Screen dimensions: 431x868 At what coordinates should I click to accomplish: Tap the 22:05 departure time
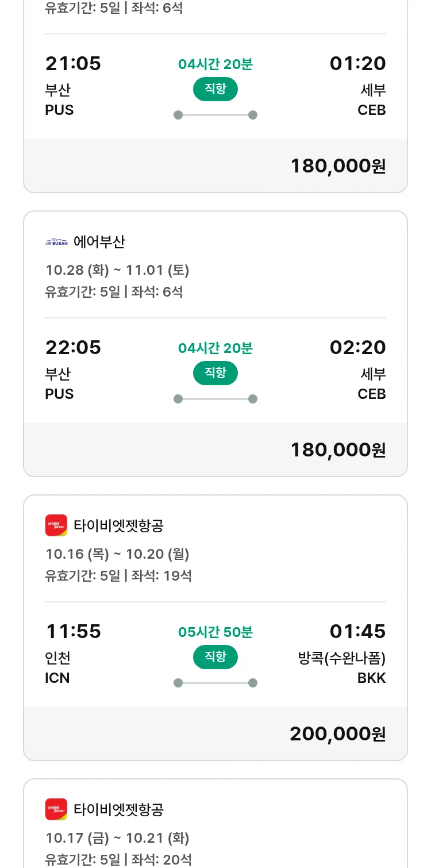click(x=73, y=348)
